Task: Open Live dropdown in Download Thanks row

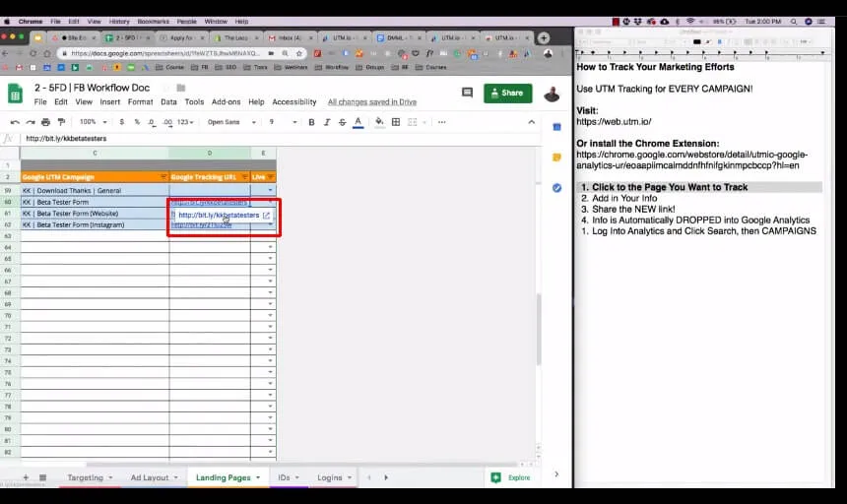Action: click(270, 190)
